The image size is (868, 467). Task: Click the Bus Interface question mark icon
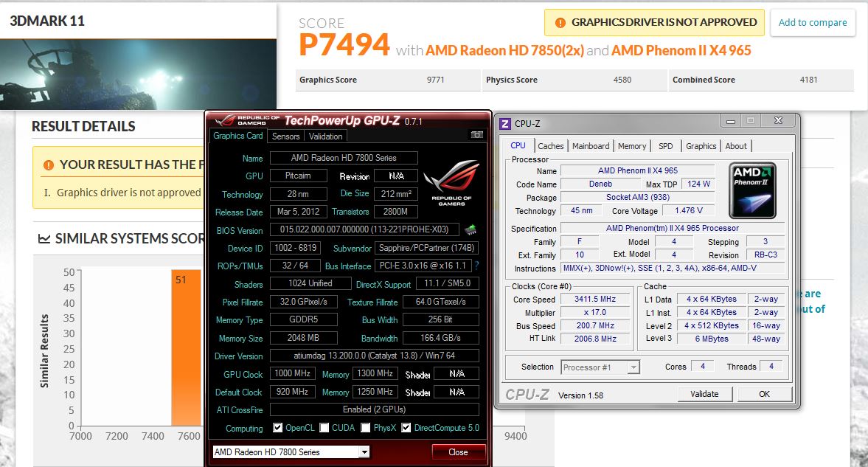(x=476, y=266)
